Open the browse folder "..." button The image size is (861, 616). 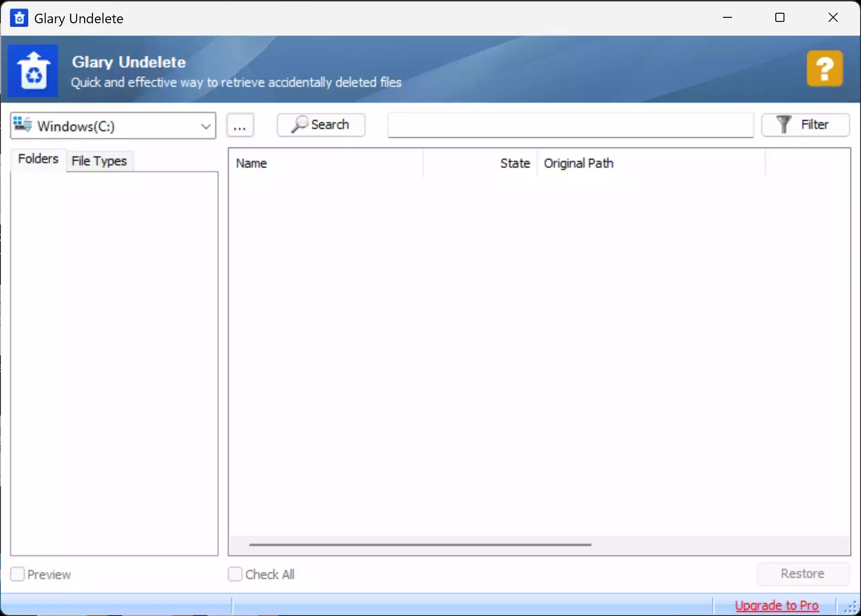[240, 125]
